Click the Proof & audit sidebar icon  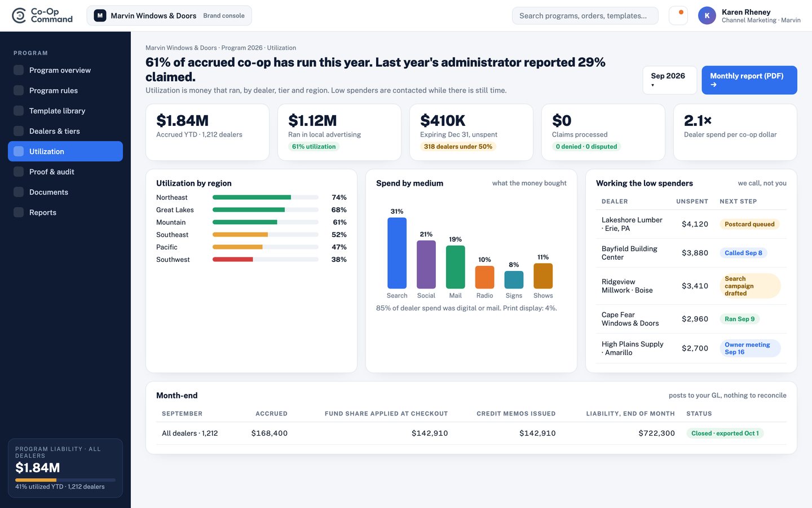pyautogui.click(x=19, y=172)
